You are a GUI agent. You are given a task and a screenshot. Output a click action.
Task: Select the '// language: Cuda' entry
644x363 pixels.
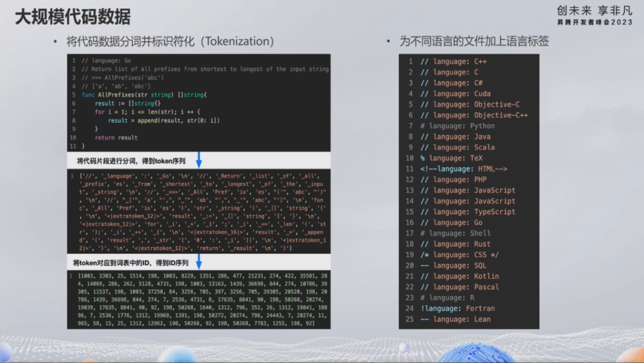[x=456, y=94]
